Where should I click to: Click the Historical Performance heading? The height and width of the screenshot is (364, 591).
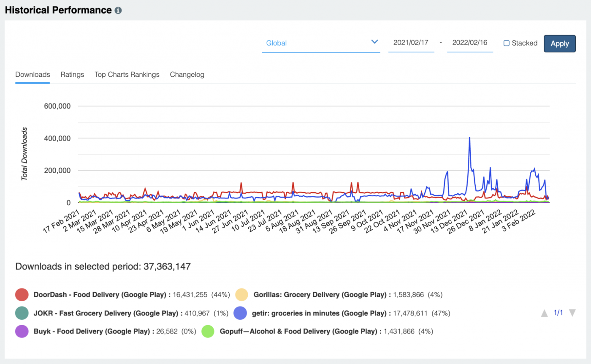58,10
